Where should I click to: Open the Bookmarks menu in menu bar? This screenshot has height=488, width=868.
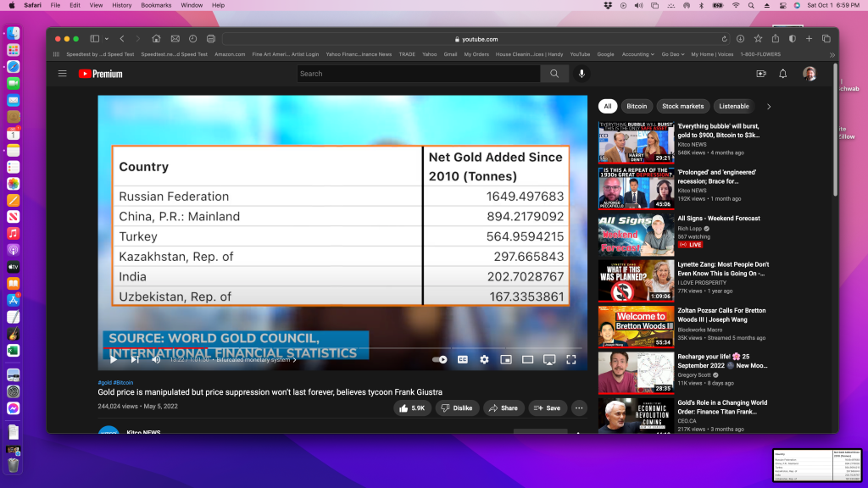click(156, 5)
